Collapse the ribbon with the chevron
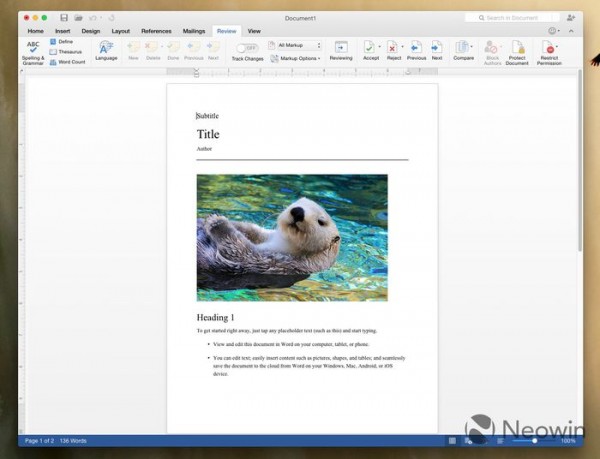 [x=571, y=31]
